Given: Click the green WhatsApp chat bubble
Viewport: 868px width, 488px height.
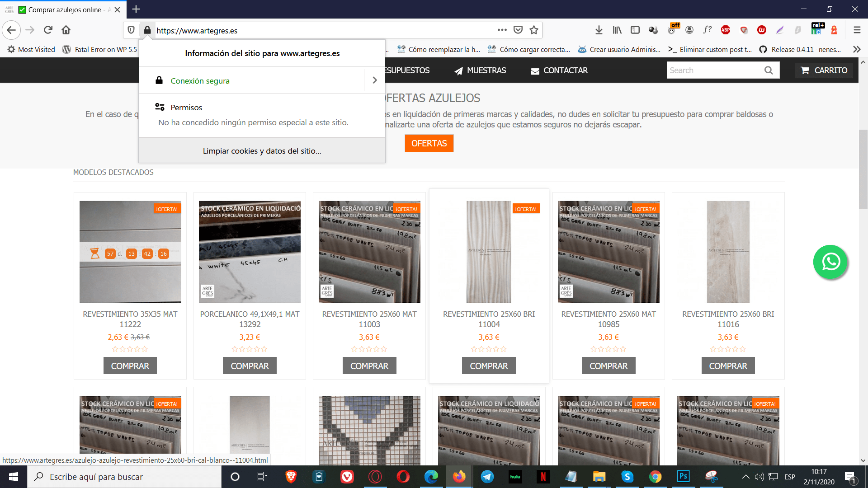Looking at the screenshot, I should [830, 262].
